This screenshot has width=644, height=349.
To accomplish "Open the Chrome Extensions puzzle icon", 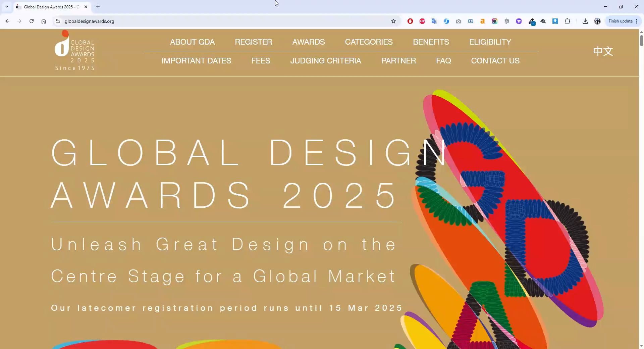I will [567, 21].
